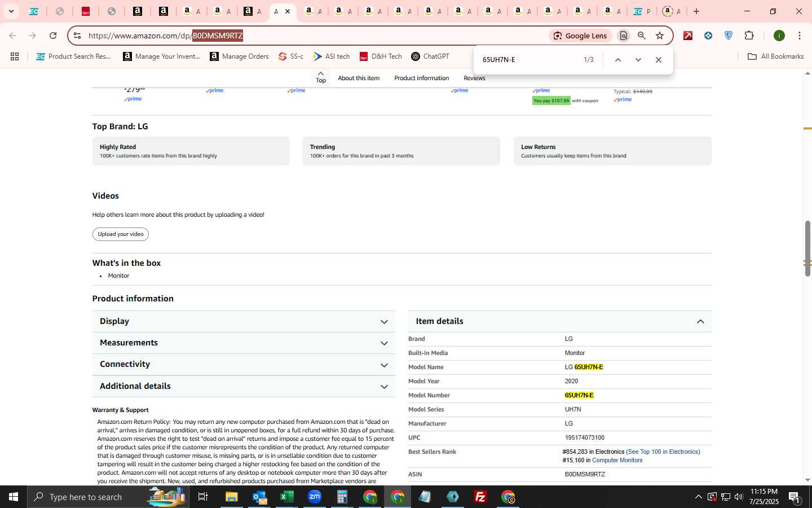812x508 pixels.
Task: Expand the Connectivity section
Action: pyautogui.click(x=244, y=364)
